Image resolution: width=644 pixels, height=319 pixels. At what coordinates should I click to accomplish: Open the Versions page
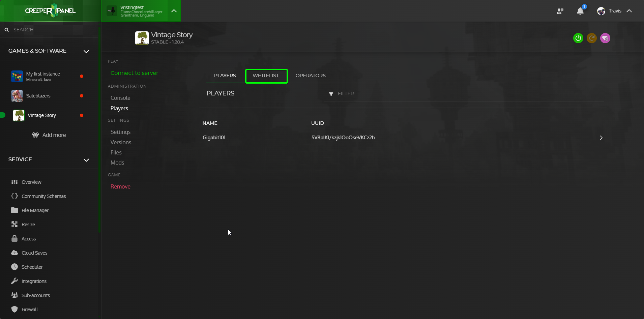pos(121,142)
